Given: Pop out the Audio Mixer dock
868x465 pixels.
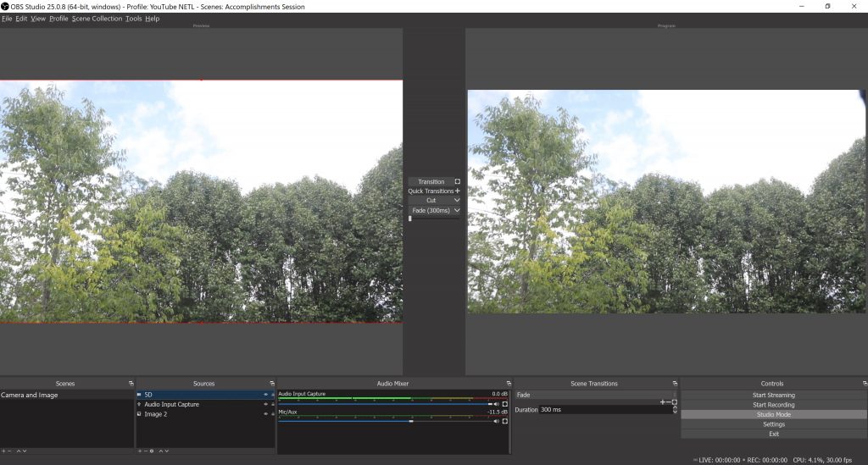Looking at the screenshot, I should [509, 384].
